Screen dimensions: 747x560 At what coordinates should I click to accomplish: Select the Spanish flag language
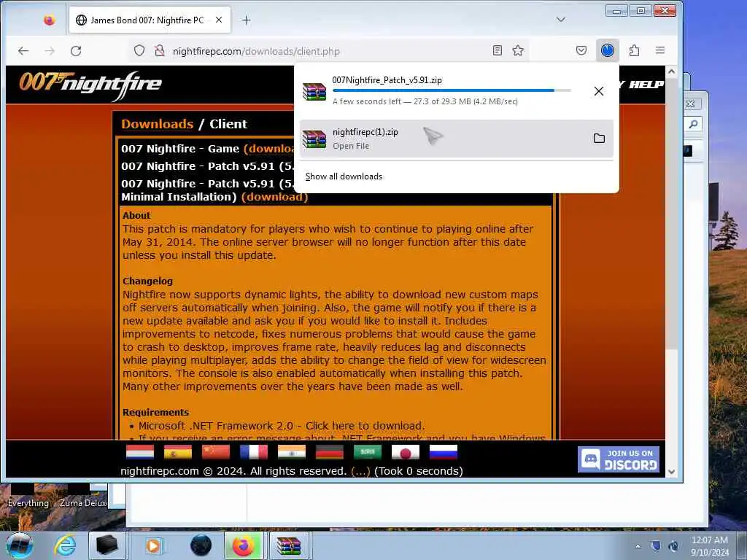[x=178, y=452]
